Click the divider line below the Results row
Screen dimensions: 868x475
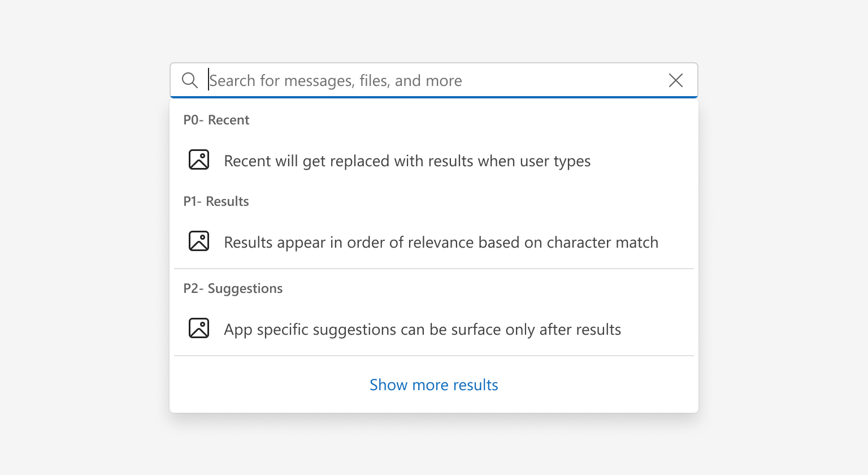pyautogui.click(x=434, y=269)
